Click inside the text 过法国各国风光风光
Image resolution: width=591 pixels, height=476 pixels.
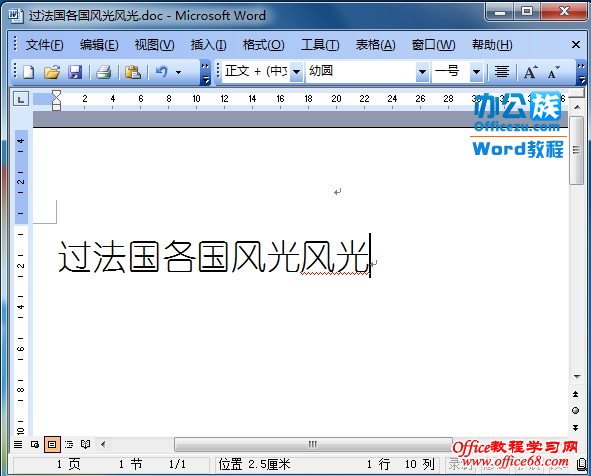tap(214, 256)
